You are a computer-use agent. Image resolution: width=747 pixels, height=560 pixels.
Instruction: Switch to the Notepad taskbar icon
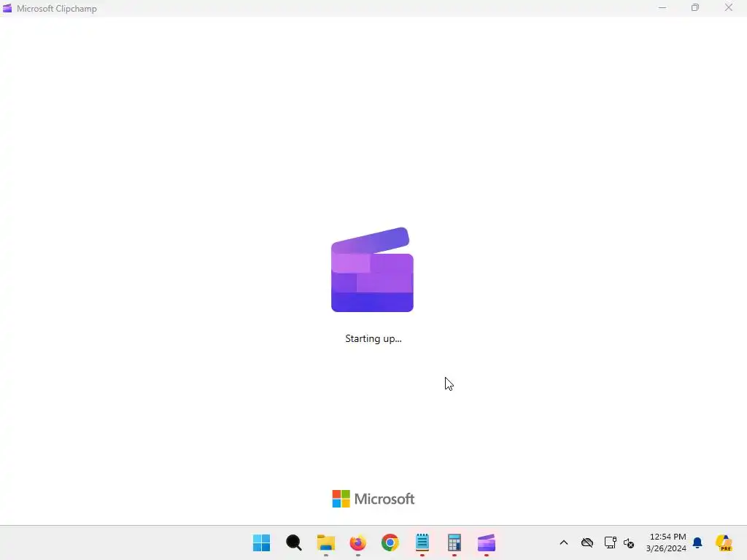[x=422, y=542]
